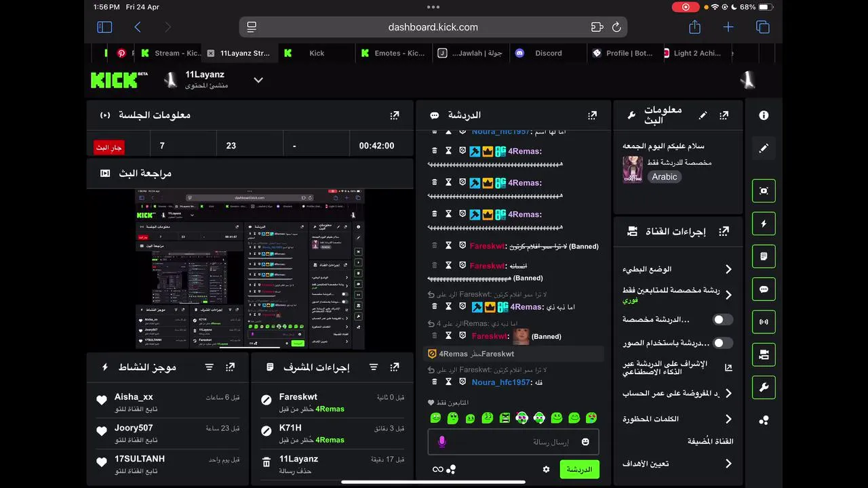Pop out the chat panel (الدردشة)
Image resolution: width=868 pixels, height=488 pixels.
click(x=592, y=116)
